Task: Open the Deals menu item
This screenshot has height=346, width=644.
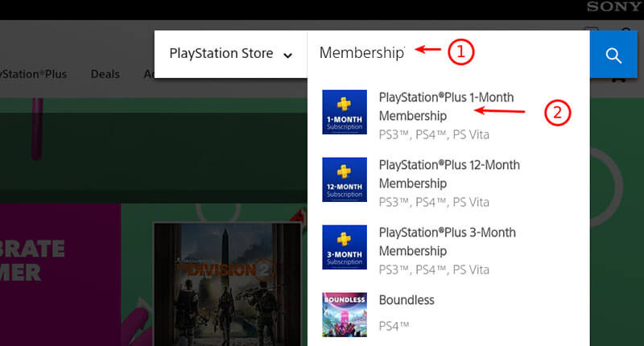Action: (x=105, y=74)
